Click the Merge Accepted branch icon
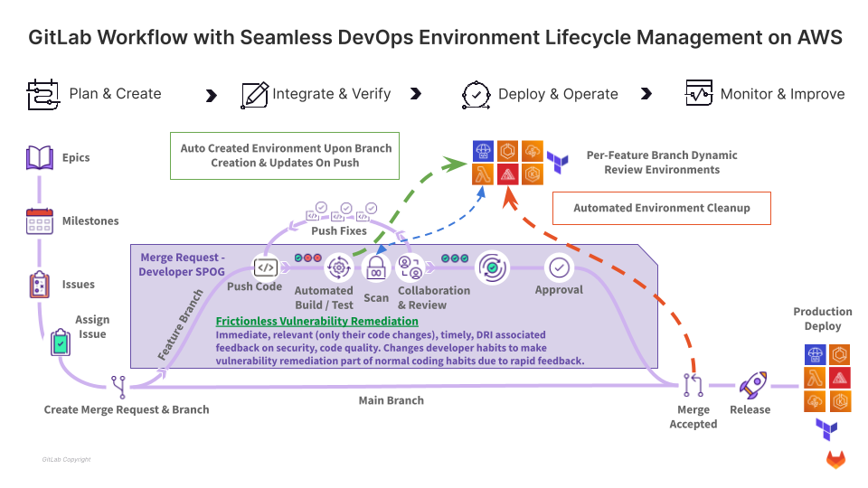Screen dimensions: 868x488 pyautogui.click(x=693, y=386)
